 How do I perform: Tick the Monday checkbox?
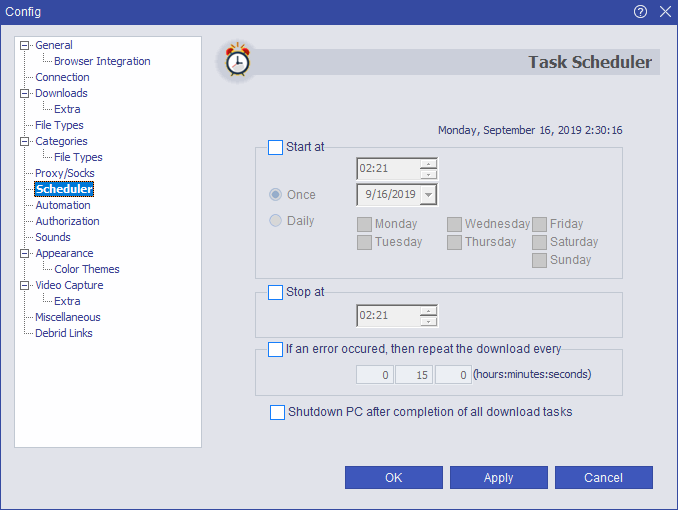[365, 224]
